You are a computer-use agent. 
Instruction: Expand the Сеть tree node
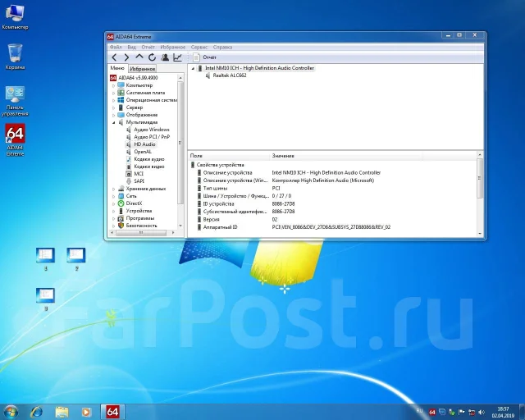pyautogui.click(x=113, y=196)
